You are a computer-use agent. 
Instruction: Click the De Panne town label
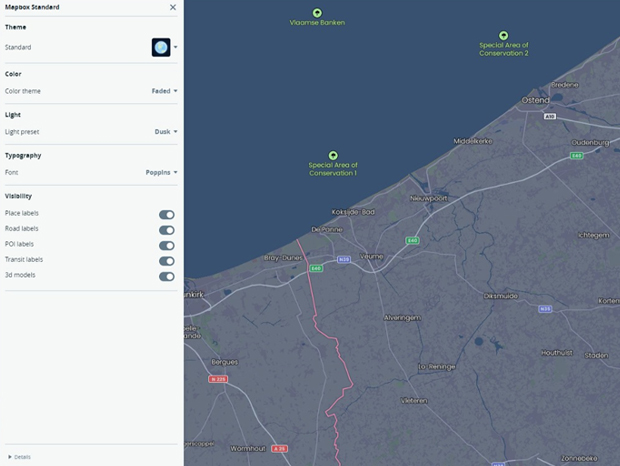tap(327, 230)
